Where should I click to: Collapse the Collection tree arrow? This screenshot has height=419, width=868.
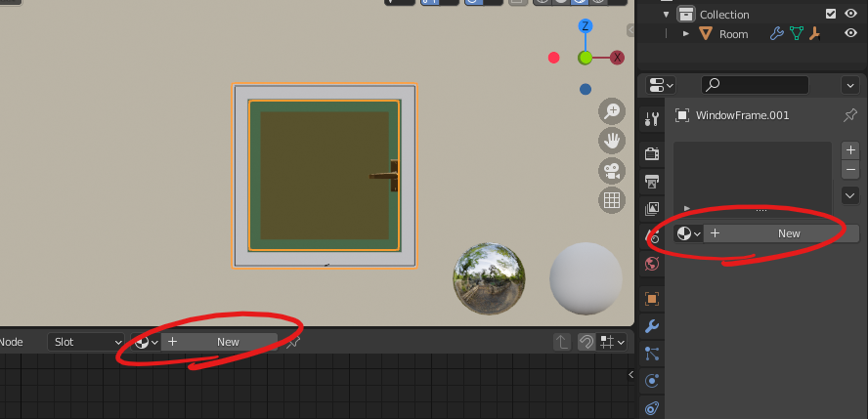[x=666, y=15]
